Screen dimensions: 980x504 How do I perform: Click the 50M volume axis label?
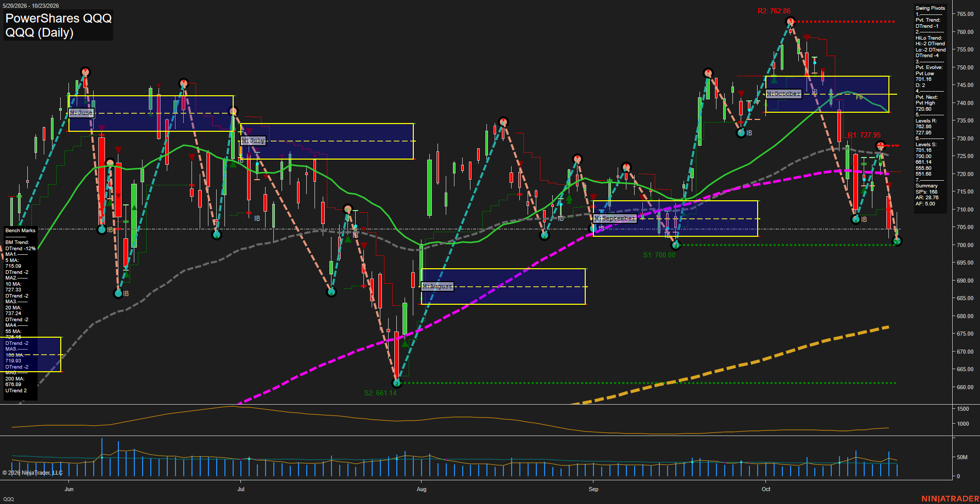click(x=962, y=457)
